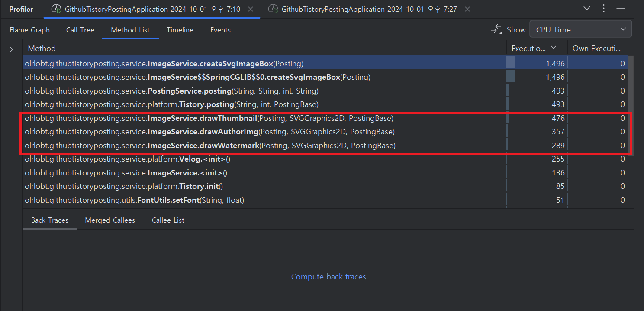This screenshot has height=311, width=644.
Task: Expand the left sidebar chevron
Action: (11, 50)
